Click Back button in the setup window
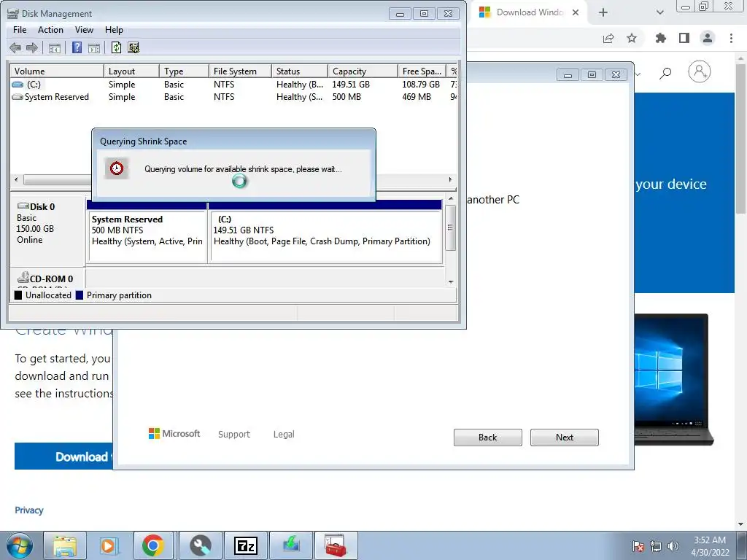The image size is (747, 560). tap(488, 437)
